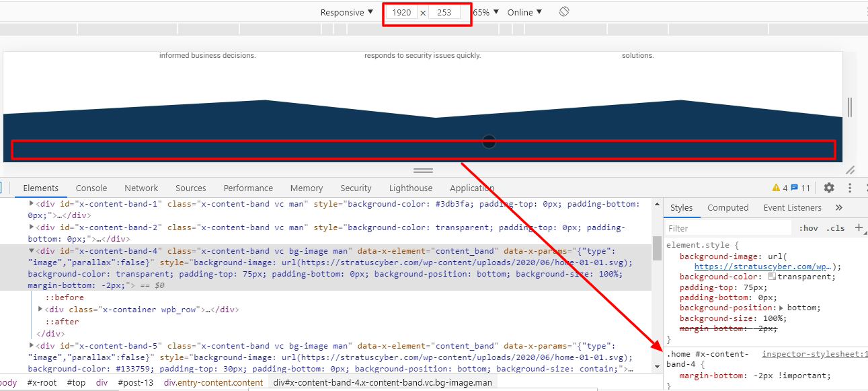Switch to the Console tab

pyautogui.click(x=91, y=188)
